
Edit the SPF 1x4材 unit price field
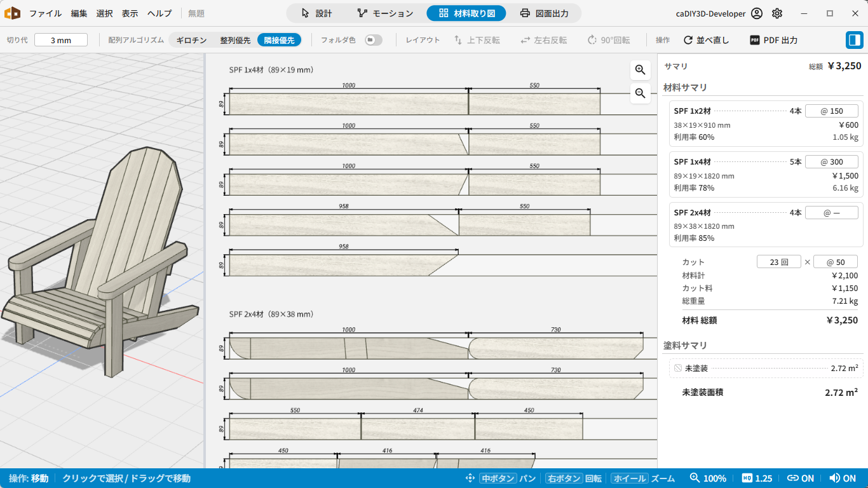[832, 162]
